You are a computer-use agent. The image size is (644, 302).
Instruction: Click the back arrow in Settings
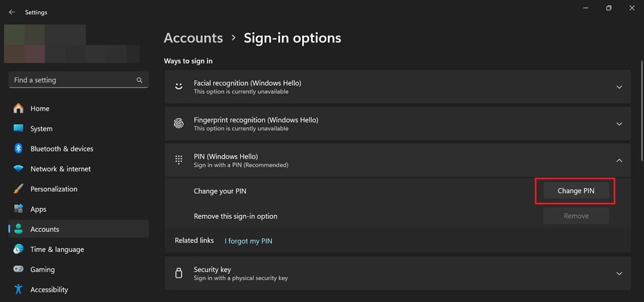[12, 12]
